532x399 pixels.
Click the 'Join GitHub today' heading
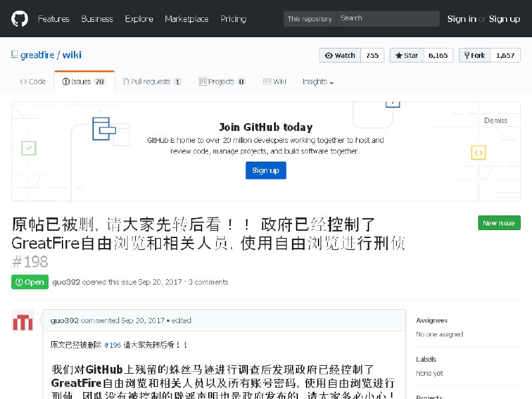265,127
